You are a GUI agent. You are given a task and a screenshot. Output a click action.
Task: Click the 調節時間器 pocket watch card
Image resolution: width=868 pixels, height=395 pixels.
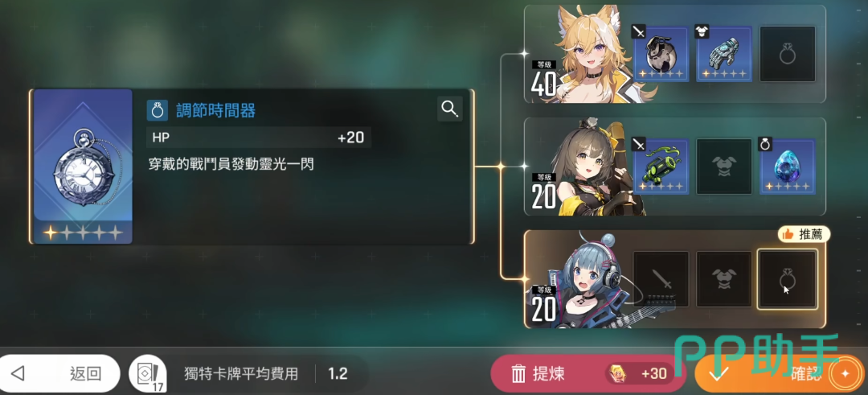(83, 167)
